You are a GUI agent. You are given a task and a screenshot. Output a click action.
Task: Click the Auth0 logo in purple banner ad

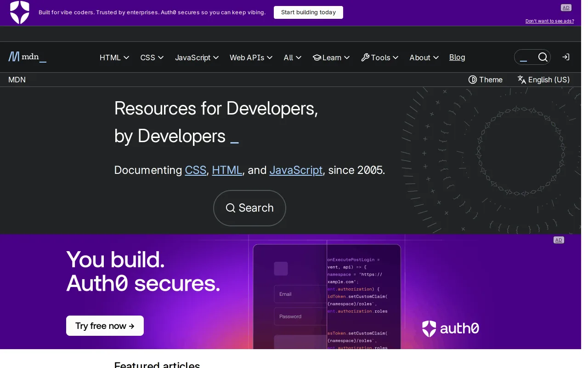click(451, 328)
